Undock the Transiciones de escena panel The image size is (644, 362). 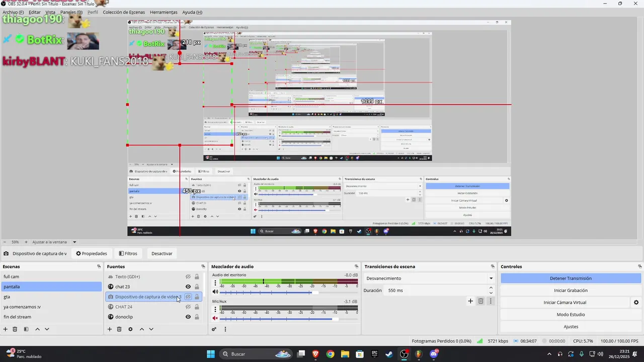tap(493, 266)
